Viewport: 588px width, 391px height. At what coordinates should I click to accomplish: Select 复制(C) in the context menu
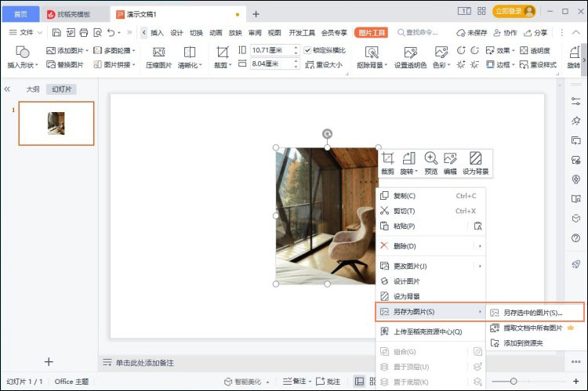[x=430, y=196]
